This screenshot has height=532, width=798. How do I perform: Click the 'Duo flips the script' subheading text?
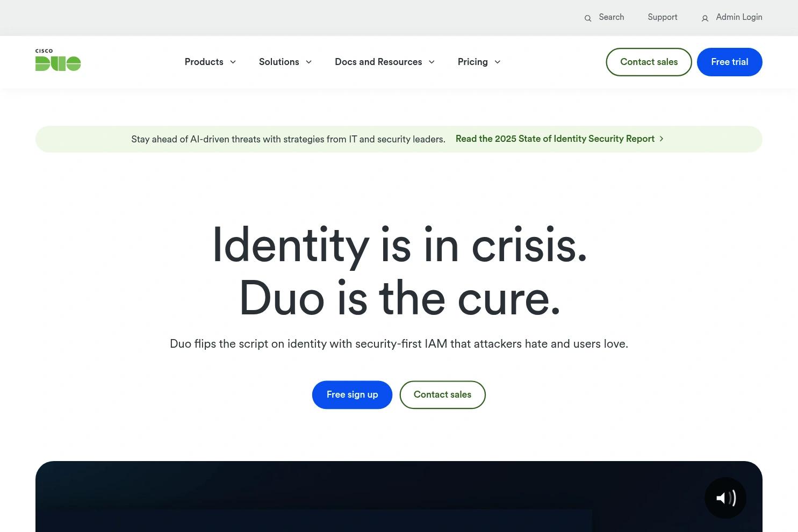pos(399,344)
